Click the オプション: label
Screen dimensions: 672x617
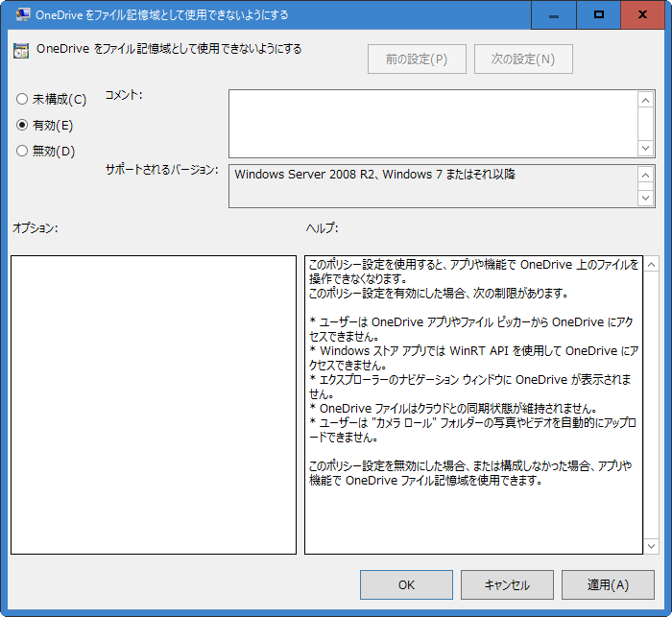coord(35,228)
